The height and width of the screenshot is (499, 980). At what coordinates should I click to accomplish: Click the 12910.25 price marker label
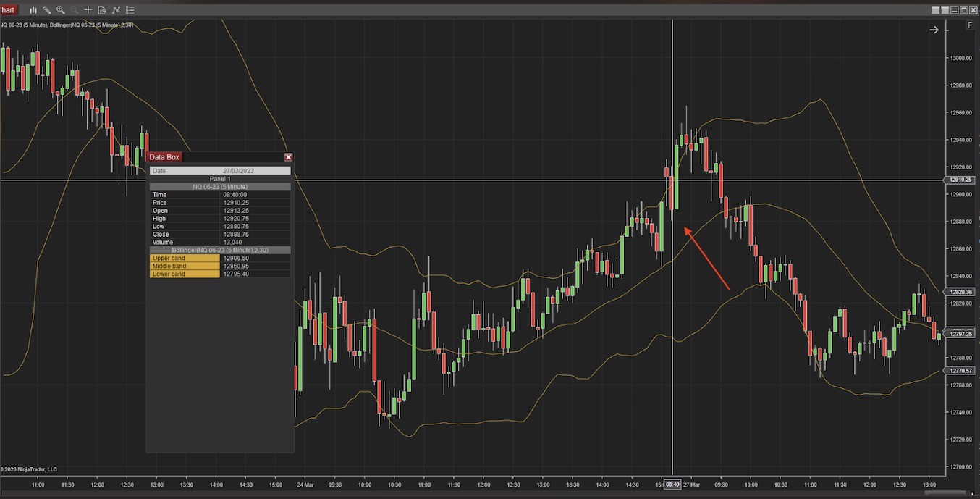959,180
